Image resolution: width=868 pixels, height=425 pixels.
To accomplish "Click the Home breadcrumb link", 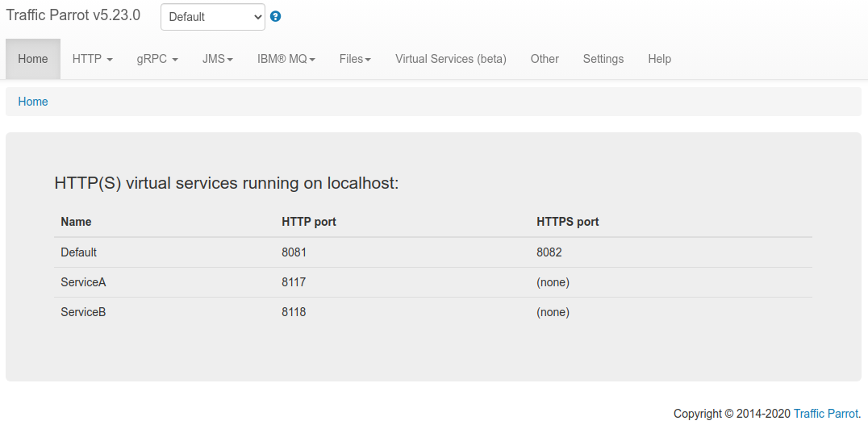I will coord(33,102).
